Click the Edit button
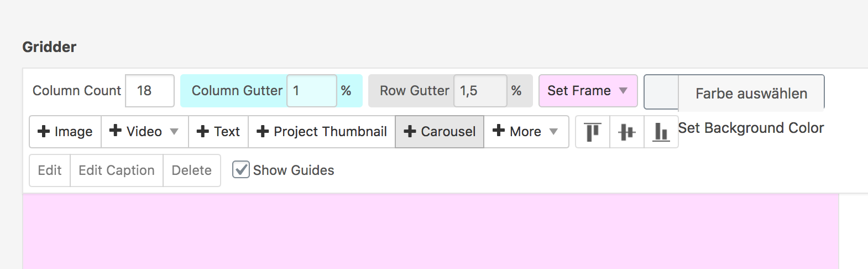This screenshot has width=868, height=269. tap(50, 170)
